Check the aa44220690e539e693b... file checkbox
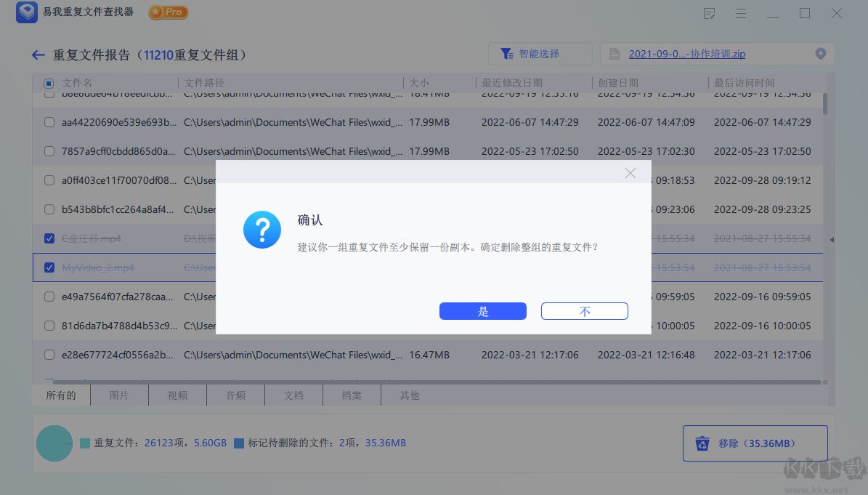The width and height of the screenshot is (868, 495). [49, 122]
